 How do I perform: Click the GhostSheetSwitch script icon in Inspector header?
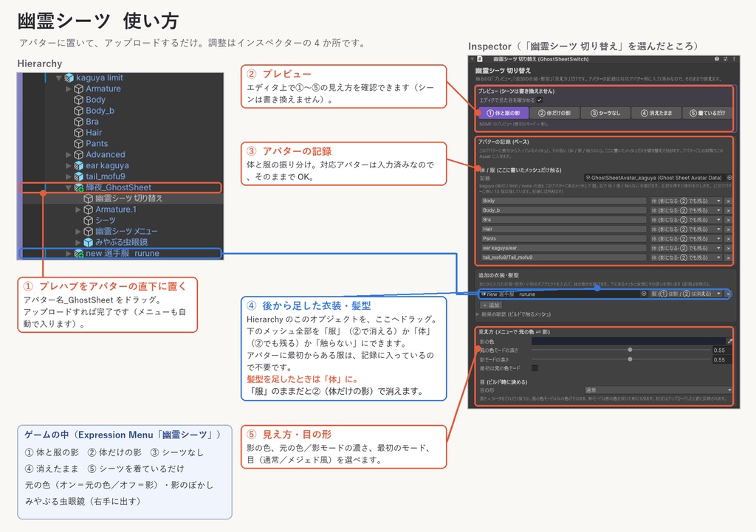(480, 59)
